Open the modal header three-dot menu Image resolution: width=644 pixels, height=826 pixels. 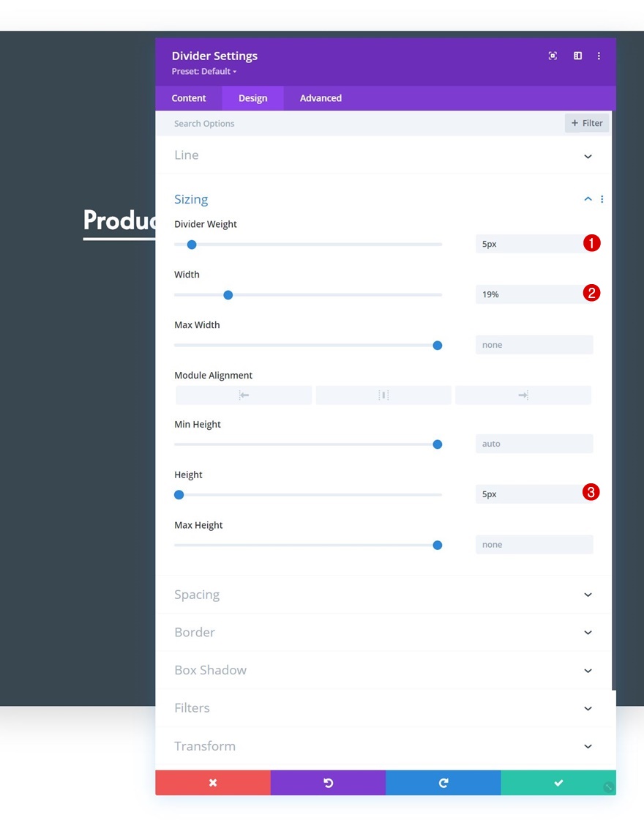pyautogui.click(x=599, y=56)
